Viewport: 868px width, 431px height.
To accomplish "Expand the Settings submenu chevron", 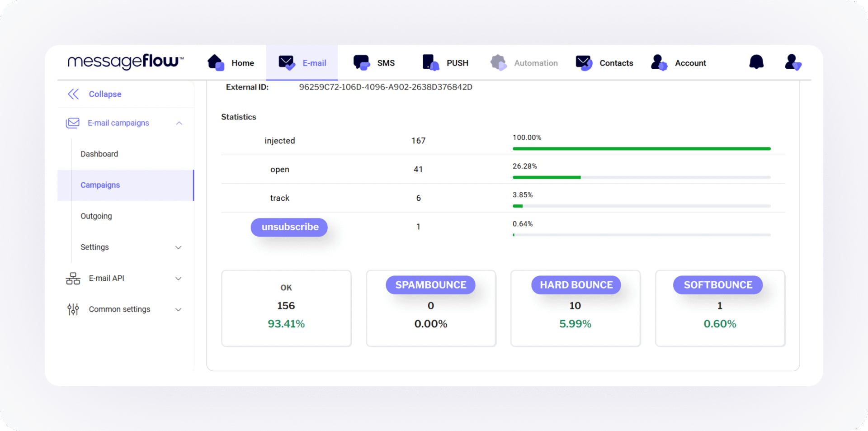I will tap(179, 247).
